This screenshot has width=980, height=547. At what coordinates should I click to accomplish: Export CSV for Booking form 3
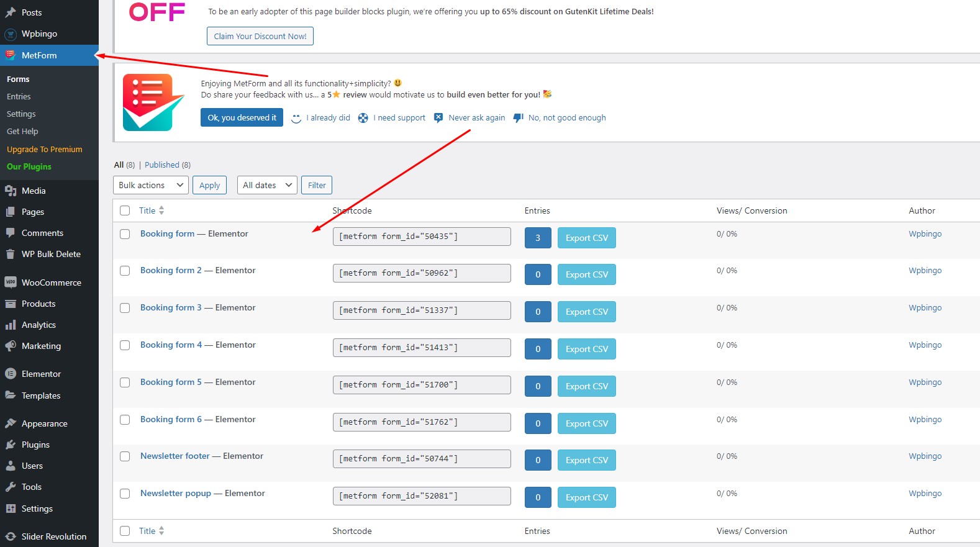586,312
